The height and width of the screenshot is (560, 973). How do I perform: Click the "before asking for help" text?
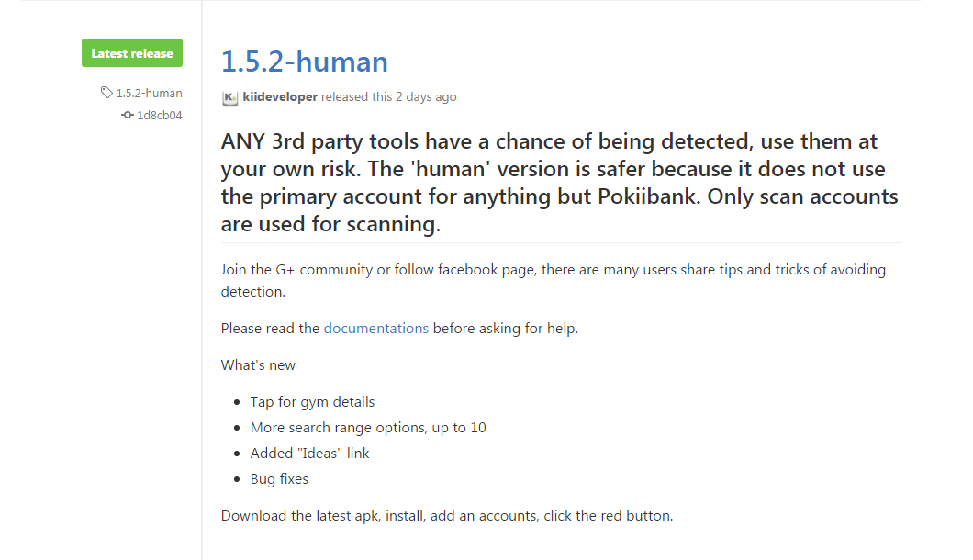pos(506,328)
